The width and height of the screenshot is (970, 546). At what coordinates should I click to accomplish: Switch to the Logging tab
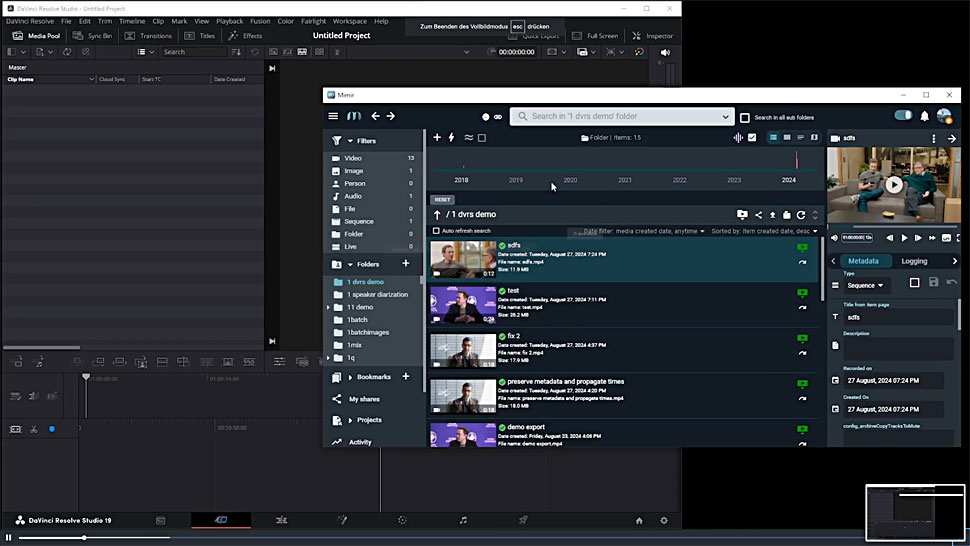click(x=914, y=261)
